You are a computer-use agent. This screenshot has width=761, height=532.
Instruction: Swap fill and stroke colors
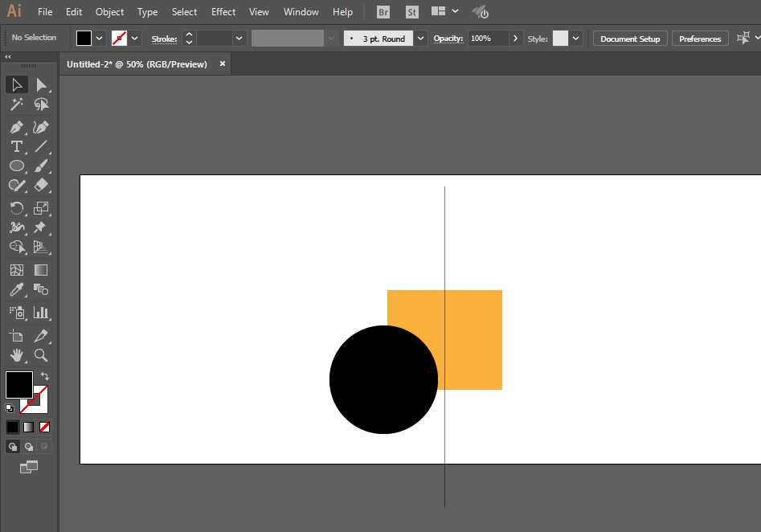coord(45,376)
